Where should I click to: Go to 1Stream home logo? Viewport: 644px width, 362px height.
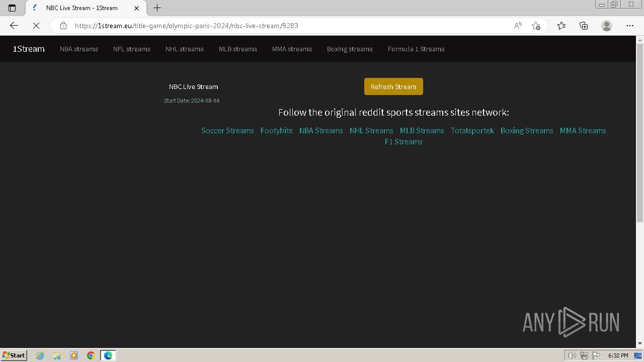point(29,49)
